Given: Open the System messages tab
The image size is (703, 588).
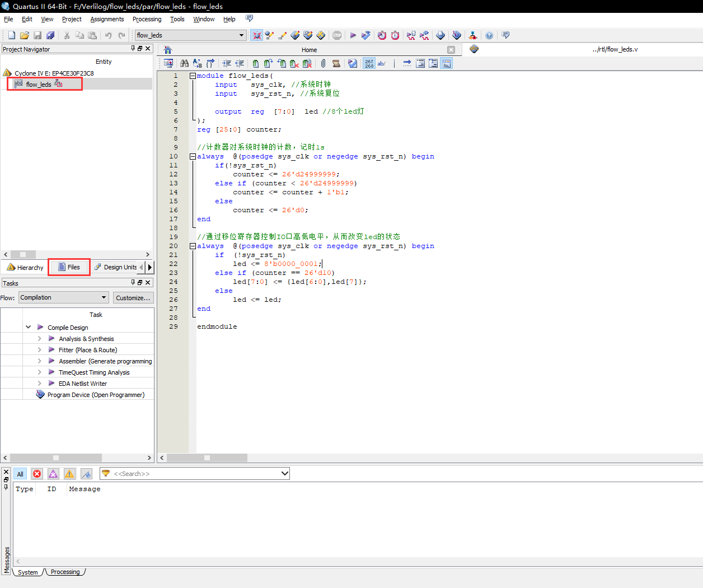Looking at the screenshot, I should click(28, 572).
